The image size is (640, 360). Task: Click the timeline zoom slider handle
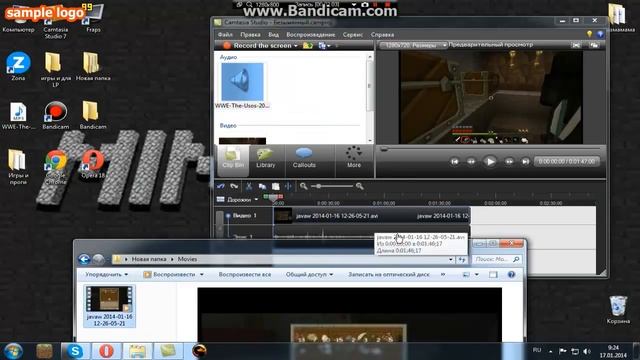click(x=318, y=186)
